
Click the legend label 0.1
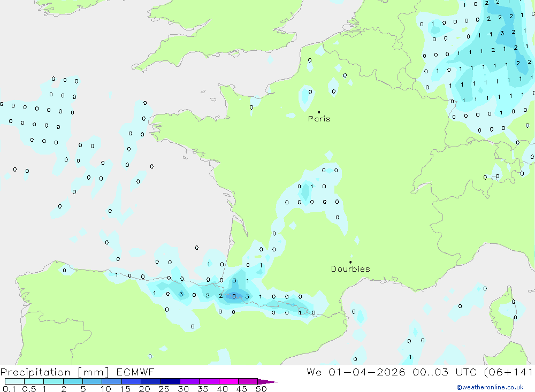pyautogui.click(x=9, y=389)
